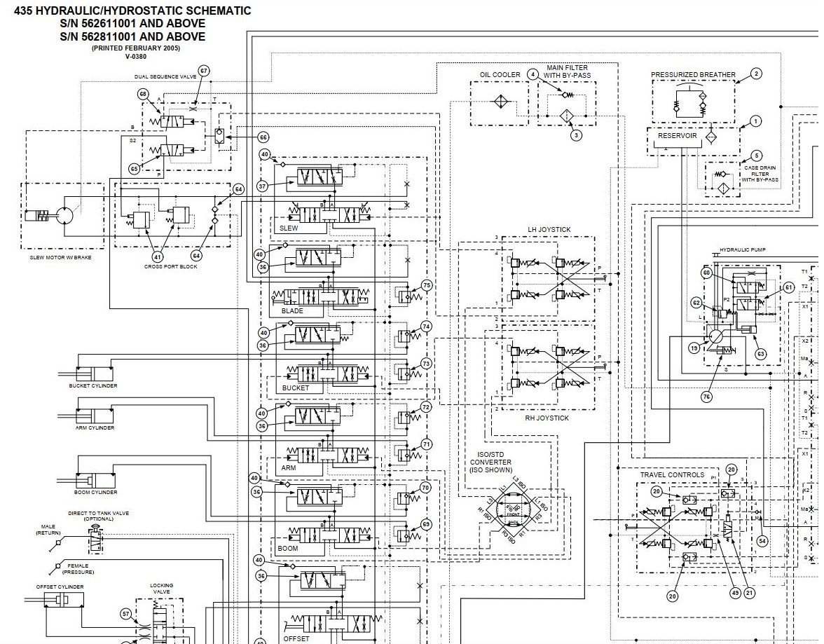Click the 'MAIN FILTER WITH BY-PASS' label

click(567, 71)
